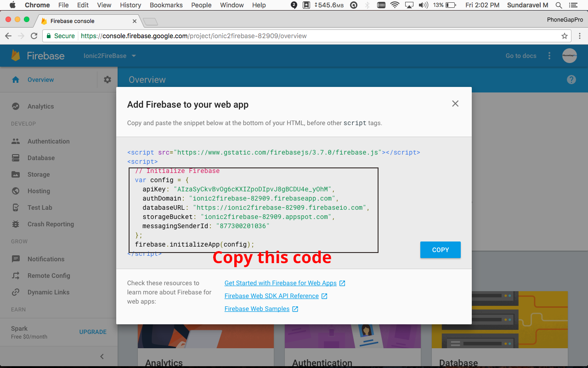Open the help question mark icon
Viewport: 588px width, 368px height.
[x=571, y=80]
